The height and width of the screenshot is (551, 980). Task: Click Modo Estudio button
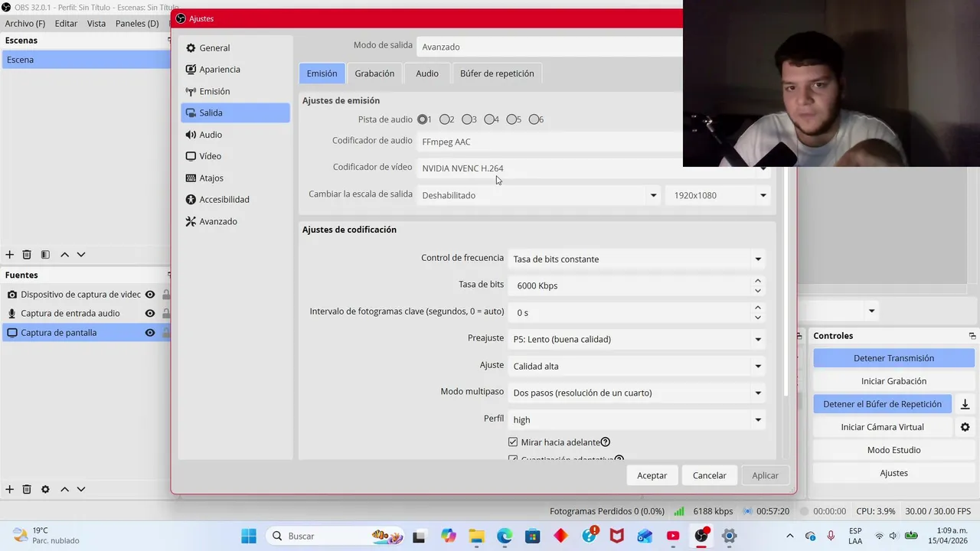[893, 450]
